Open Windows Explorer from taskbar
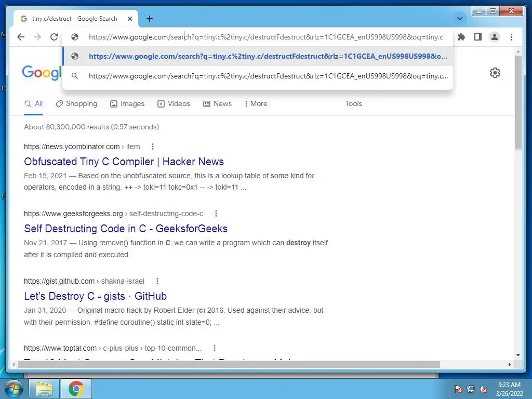 44,389
